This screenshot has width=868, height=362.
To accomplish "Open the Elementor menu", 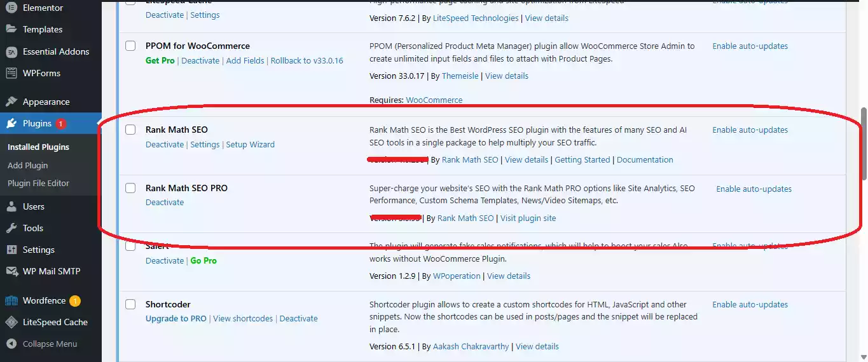I will tap(43, 8).
